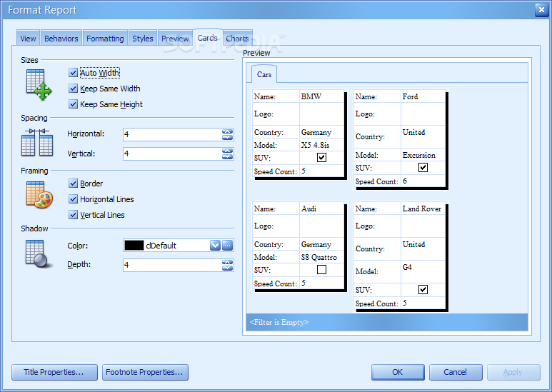Open Footnote Properties dialog

[145, 372]
